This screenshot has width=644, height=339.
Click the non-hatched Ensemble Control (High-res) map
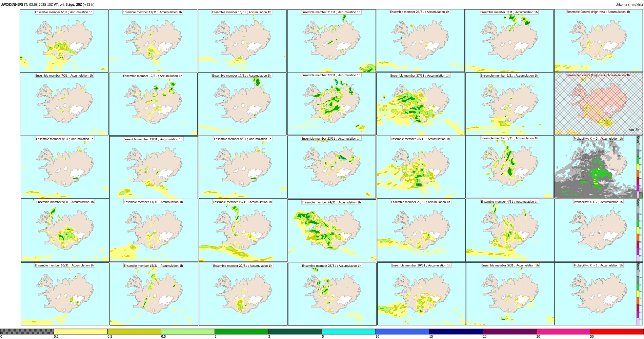click(x=598, y=40)
